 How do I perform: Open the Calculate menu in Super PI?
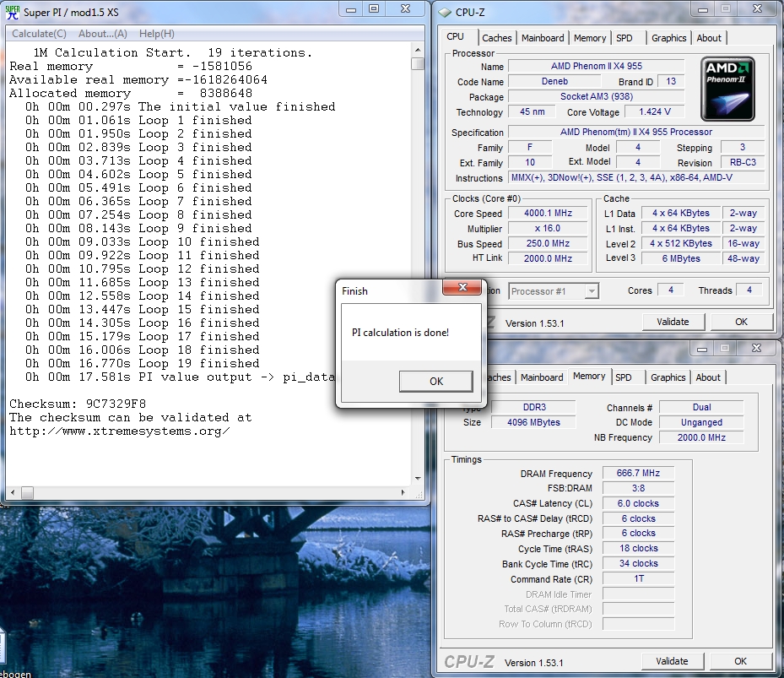coord(39,34)
